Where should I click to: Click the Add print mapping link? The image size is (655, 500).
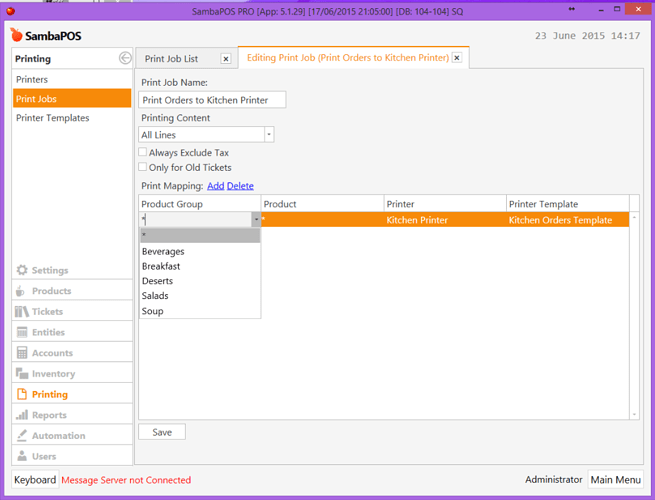(216, 186)
